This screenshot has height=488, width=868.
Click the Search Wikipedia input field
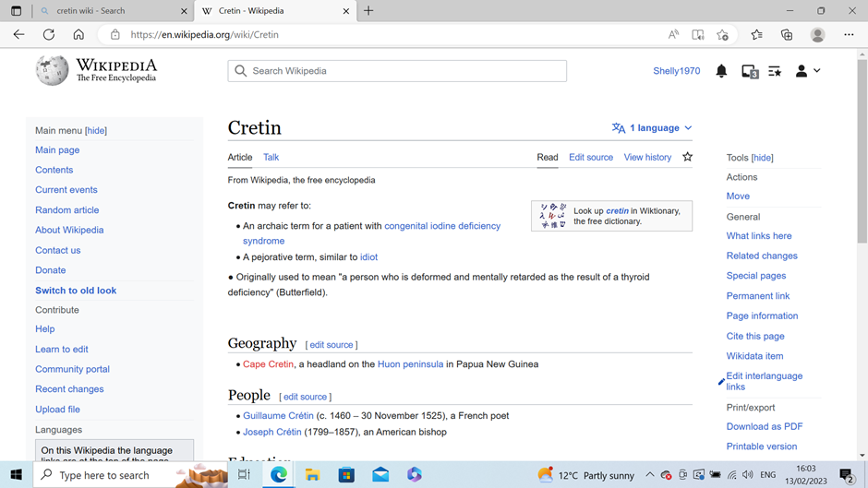397,71
